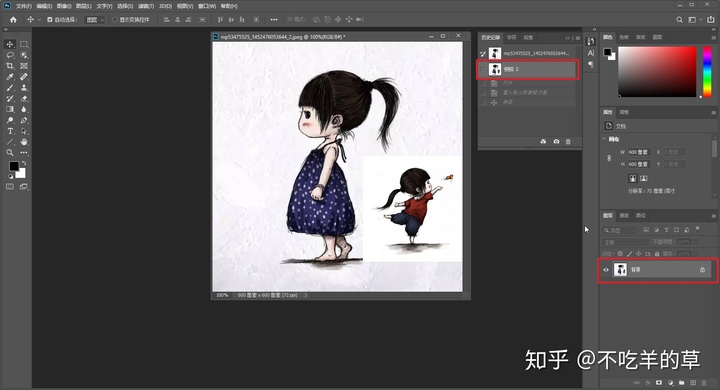Toggle Quick Mask mode in the toolbox
This screenshot has width=720, height=390.
(x=10, y=187)
